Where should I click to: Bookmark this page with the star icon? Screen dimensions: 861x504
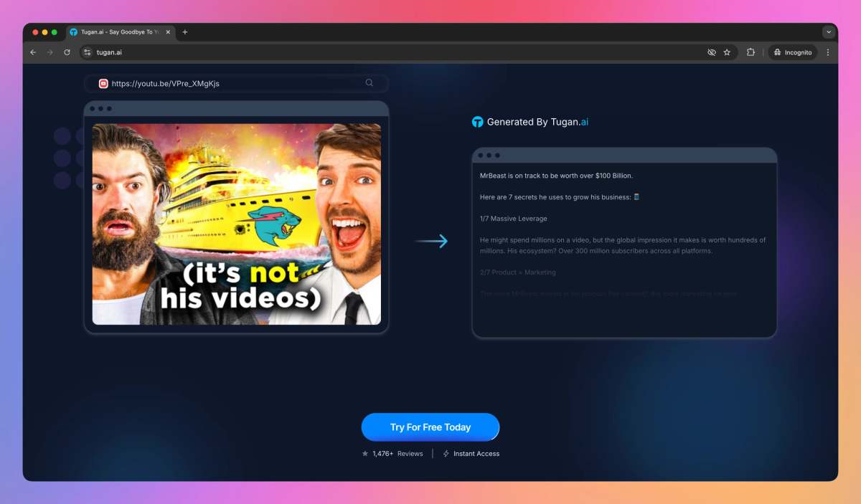[x=727, y=52]
